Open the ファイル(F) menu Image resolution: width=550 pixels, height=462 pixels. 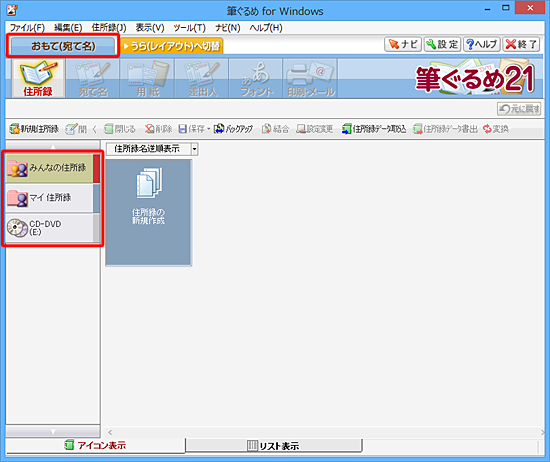[x=27, y=28]
